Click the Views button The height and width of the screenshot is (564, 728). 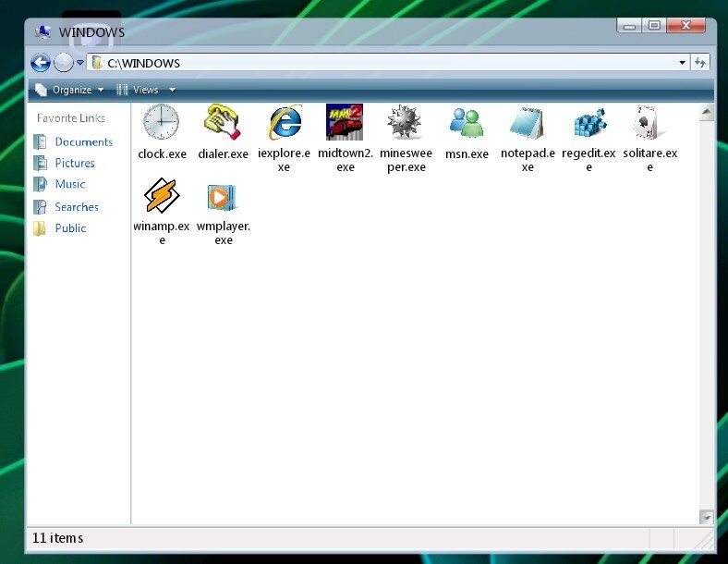click(x=138, y=90)
